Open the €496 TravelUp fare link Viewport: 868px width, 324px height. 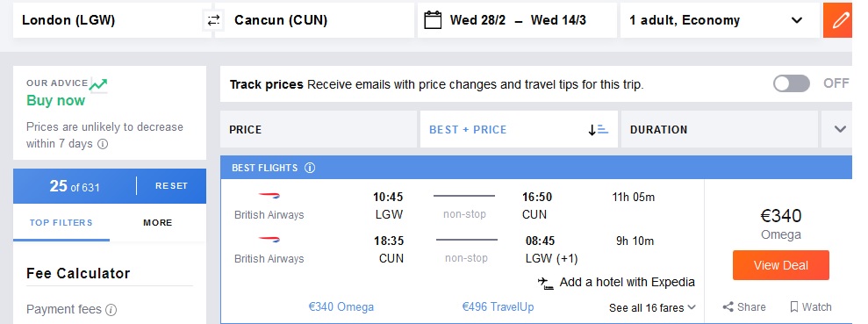coord(499,306)
